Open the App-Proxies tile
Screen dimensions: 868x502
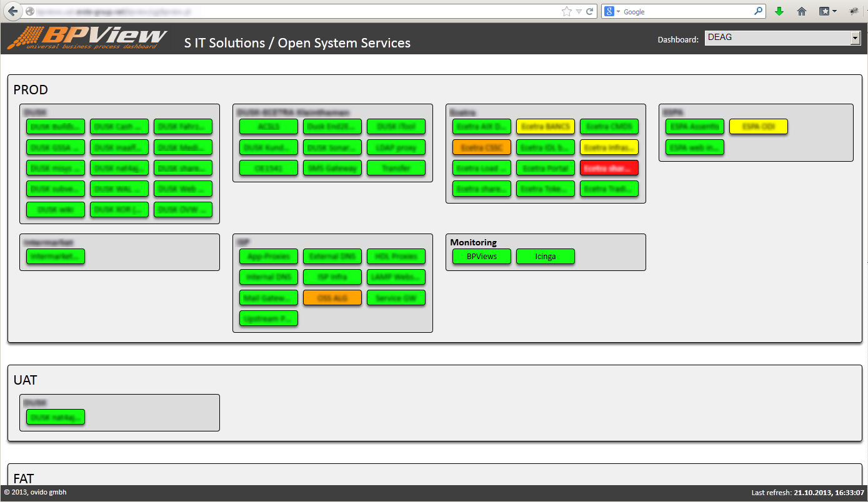(269, 257)
